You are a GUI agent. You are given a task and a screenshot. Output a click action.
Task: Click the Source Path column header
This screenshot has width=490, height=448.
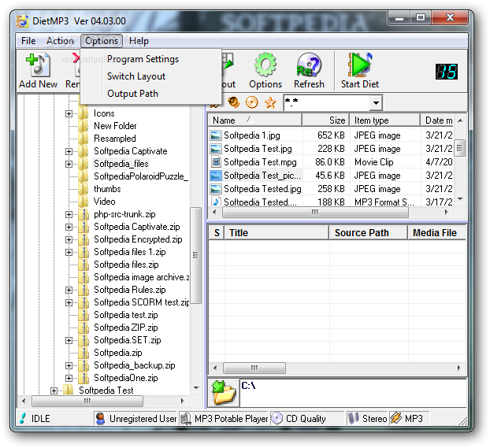[x=368, y=233]
